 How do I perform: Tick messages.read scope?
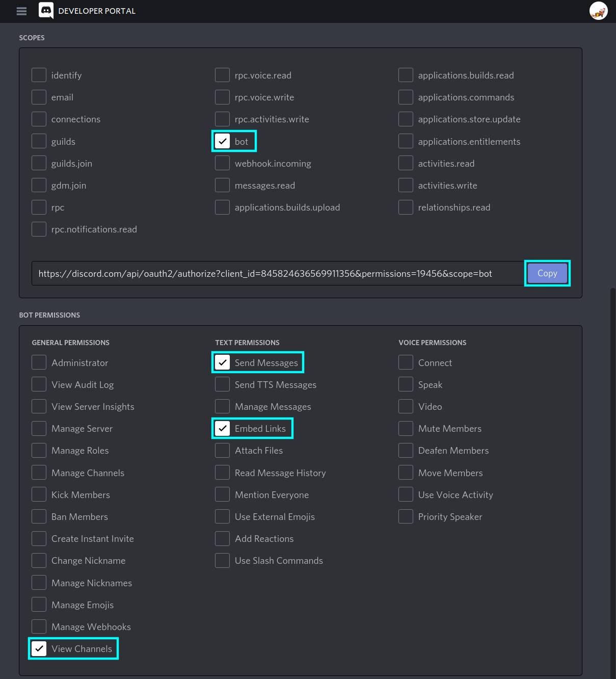222,185
